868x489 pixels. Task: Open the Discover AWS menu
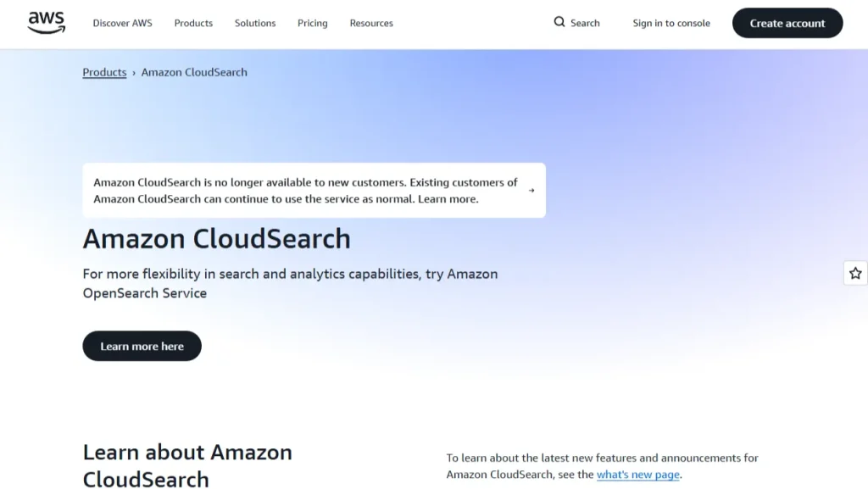tap(122, 23)
